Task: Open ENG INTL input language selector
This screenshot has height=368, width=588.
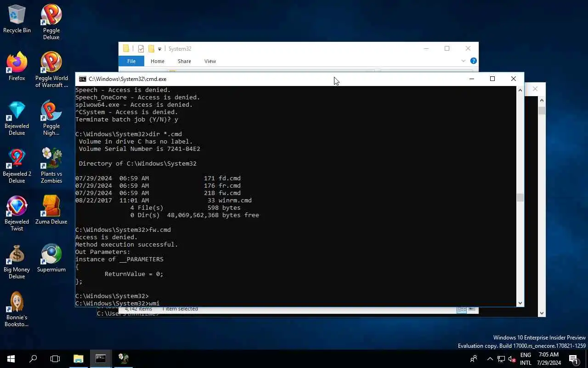Action: tap(526, 359)
